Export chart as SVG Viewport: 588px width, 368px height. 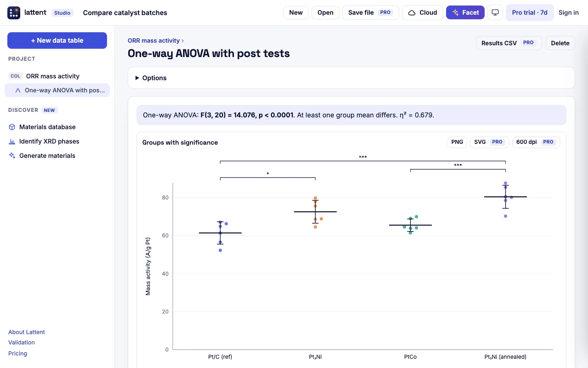click(x=490, y=142)
